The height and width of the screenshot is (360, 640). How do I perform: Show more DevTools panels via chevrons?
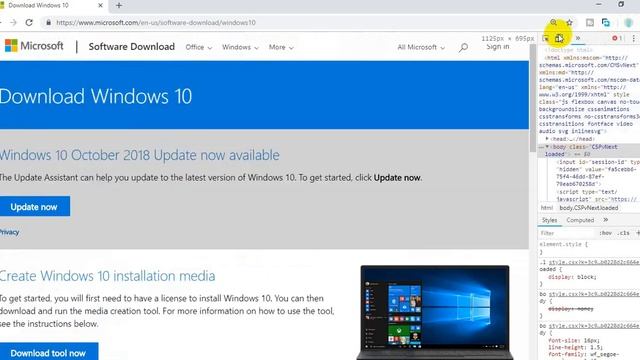coord(578,38)
